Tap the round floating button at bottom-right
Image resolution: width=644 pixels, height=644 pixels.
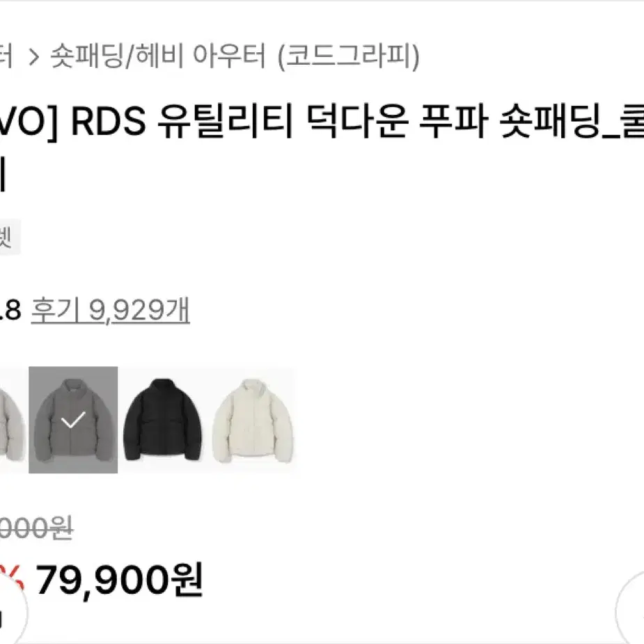(x=631, y=612)
